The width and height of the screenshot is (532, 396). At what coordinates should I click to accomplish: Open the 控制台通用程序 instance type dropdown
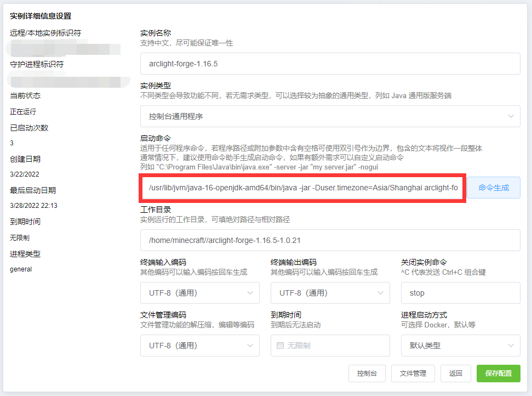click(x=329, y=116)
